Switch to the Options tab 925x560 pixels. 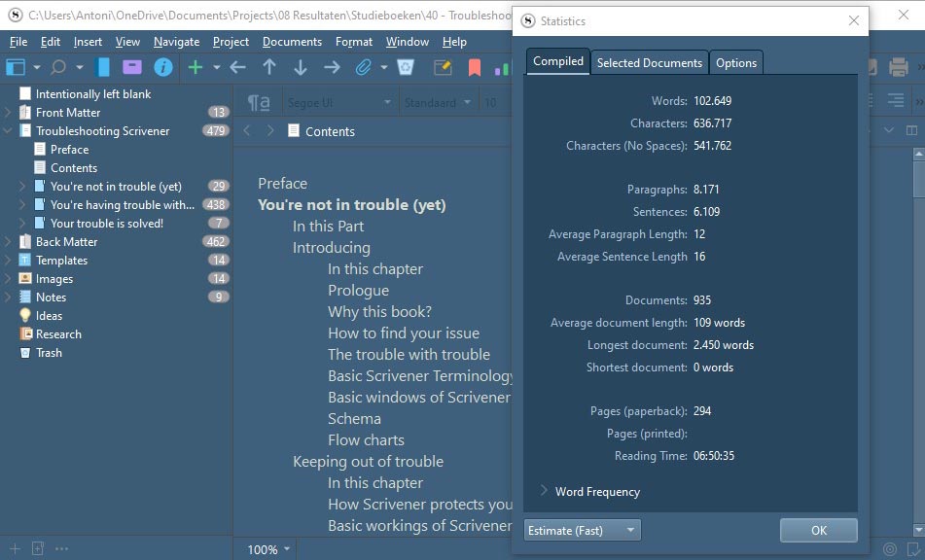coord(736,62)
